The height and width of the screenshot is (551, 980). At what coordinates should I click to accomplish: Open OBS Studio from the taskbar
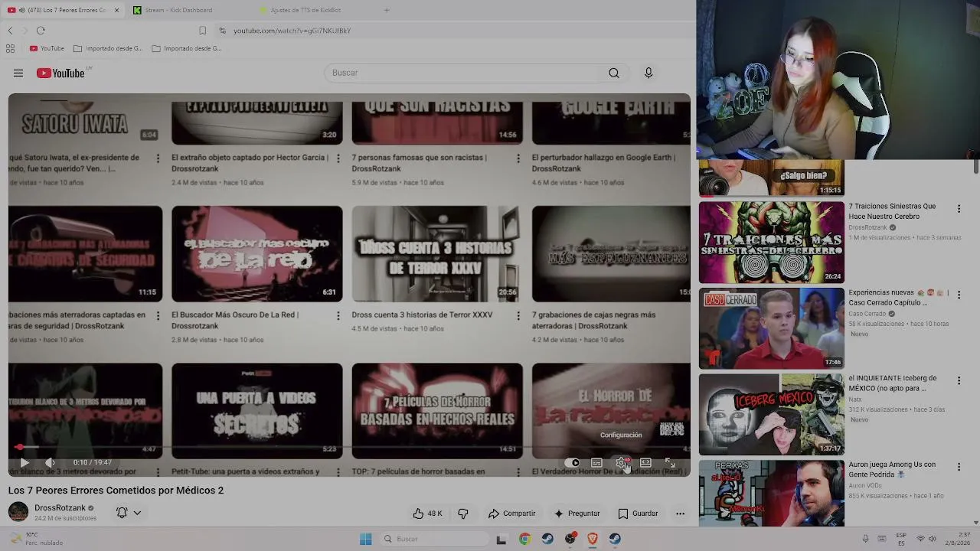tap(570, 539)
